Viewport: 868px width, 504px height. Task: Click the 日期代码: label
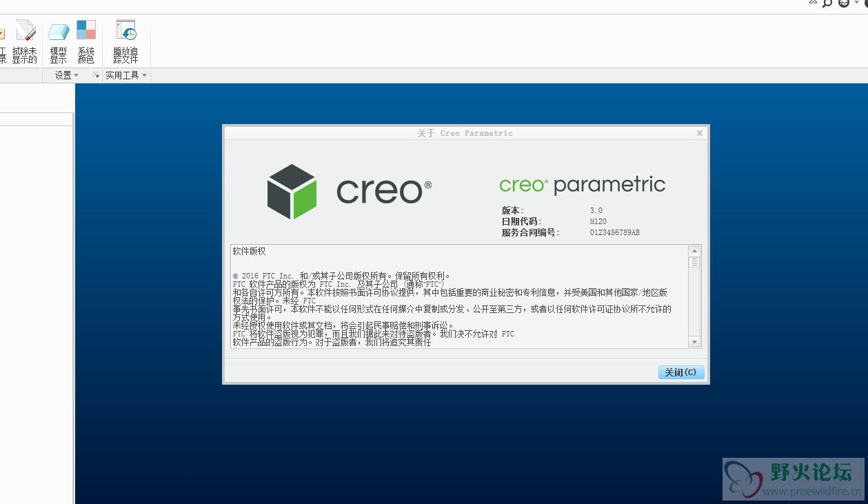(522, 221)
